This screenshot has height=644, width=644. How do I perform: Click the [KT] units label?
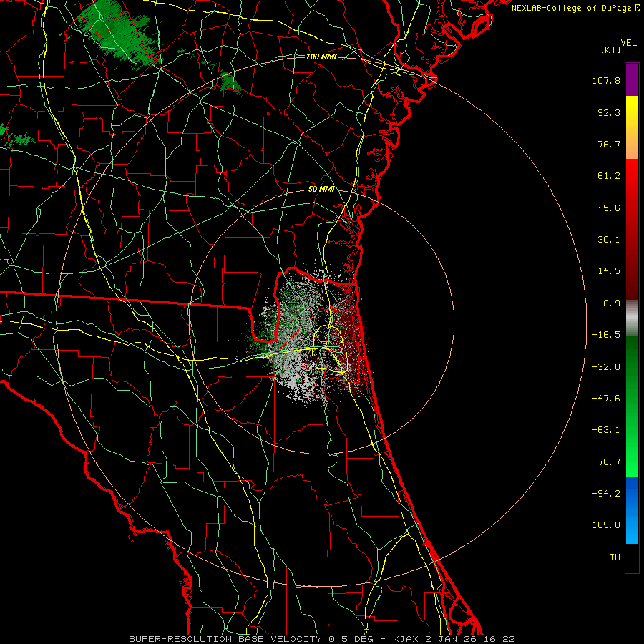click(x=610, y=49)
